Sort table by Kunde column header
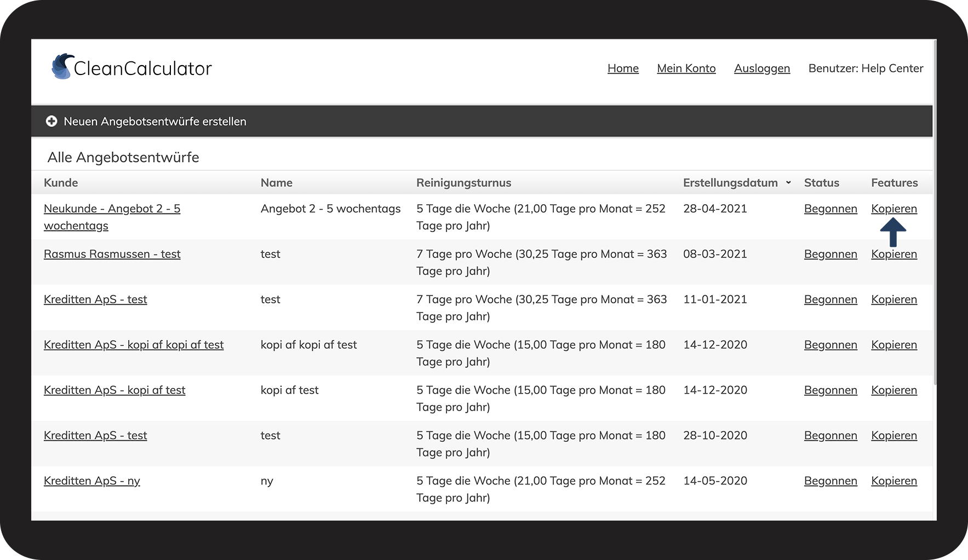This screenshot has width=968, height=560. 61,183
